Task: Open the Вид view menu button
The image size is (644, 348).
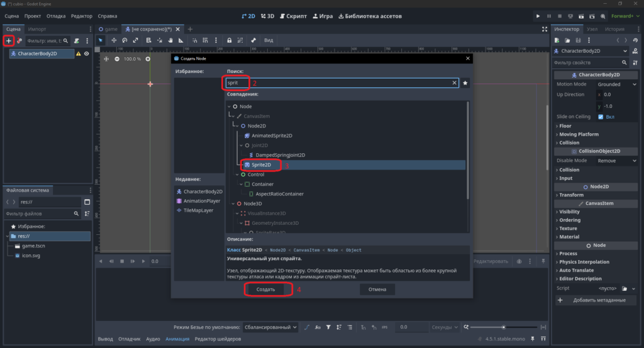Action: click(269, 40)
